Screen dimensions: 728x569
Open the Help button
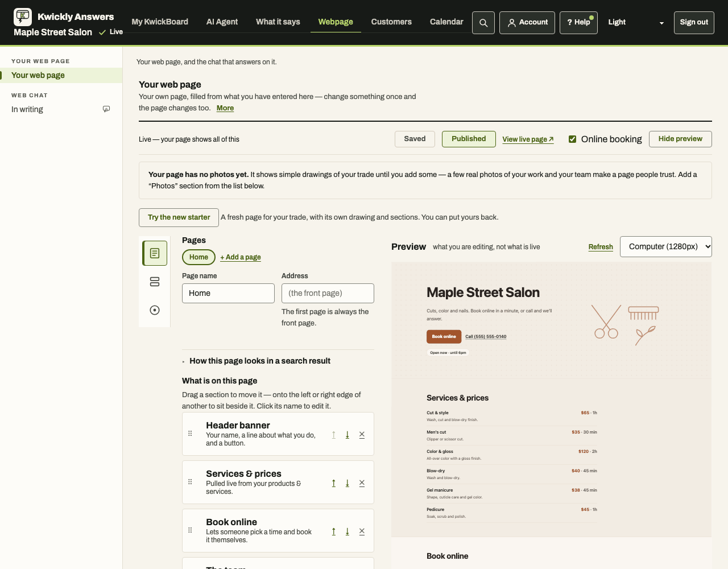tap(578, 23)
